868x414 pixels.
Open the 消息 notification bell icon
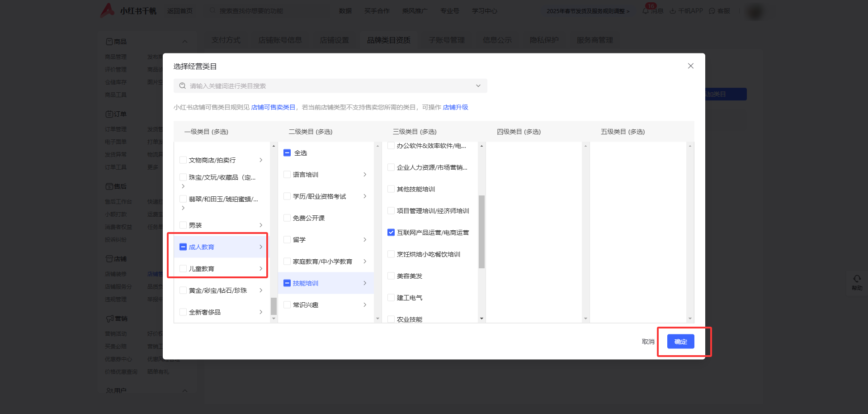click(646, 10)
